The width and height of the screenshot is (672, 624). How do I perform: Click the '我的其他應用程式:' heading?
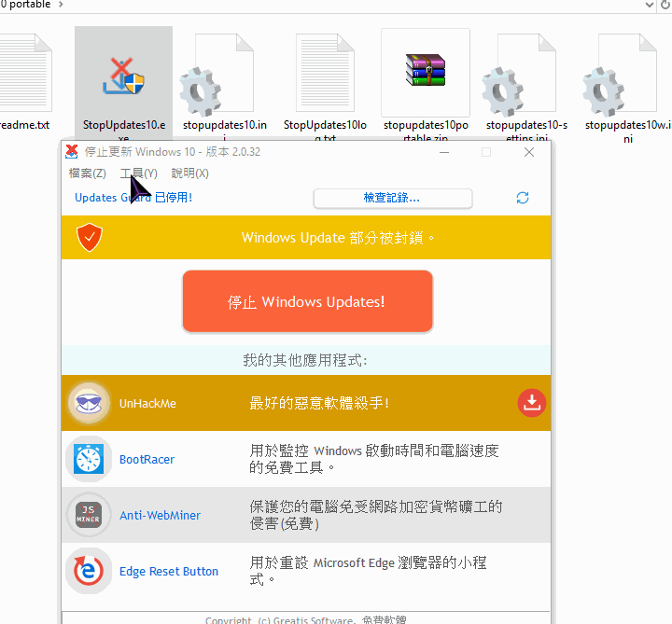coord(305,360)
